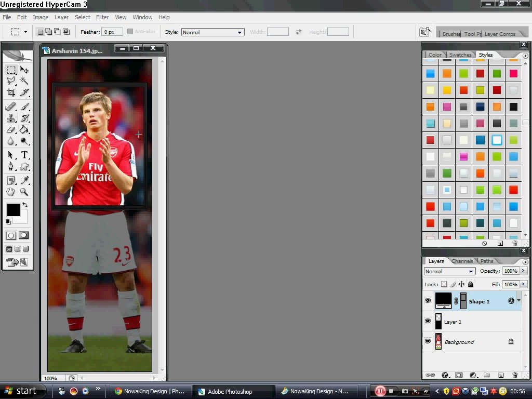Select the Path Selection tool
The image size is (532, 399).
pyautogui.click(x=11, y=155)
